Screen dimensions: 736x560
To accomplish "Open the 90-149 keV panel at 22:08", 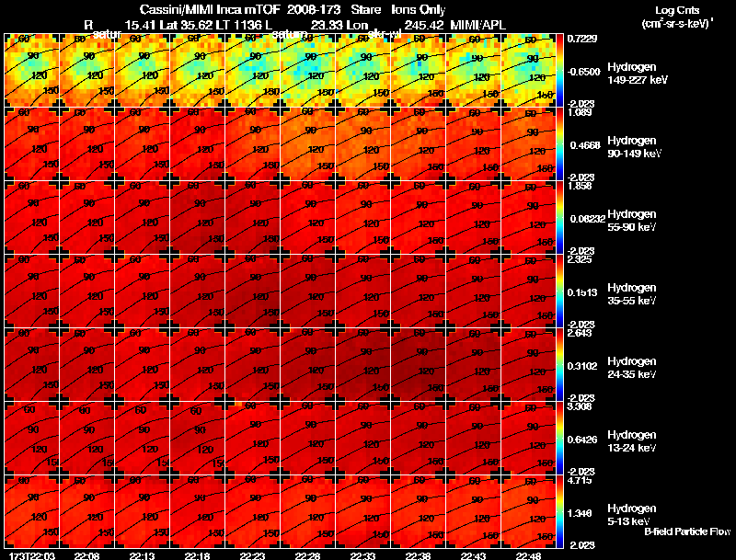I will pos(86,143).
